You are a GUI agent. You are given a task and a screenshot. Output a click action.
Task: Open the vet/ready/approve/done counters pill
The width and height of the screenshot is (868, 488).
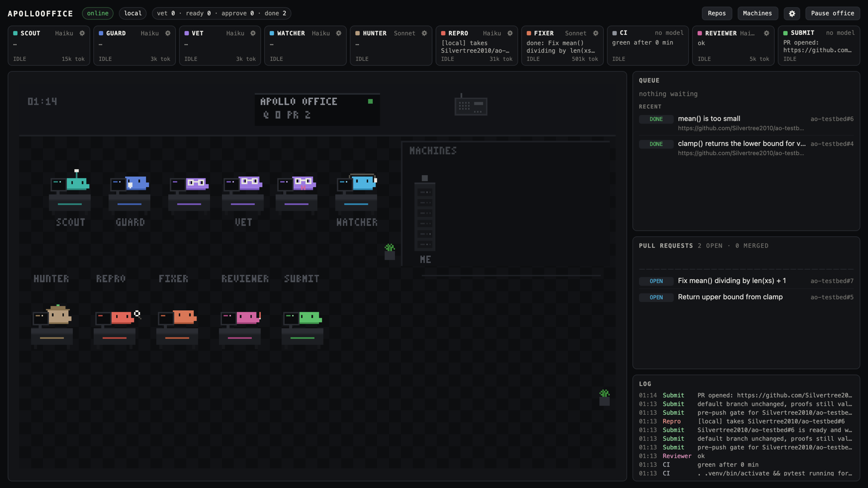pos(221,14)
